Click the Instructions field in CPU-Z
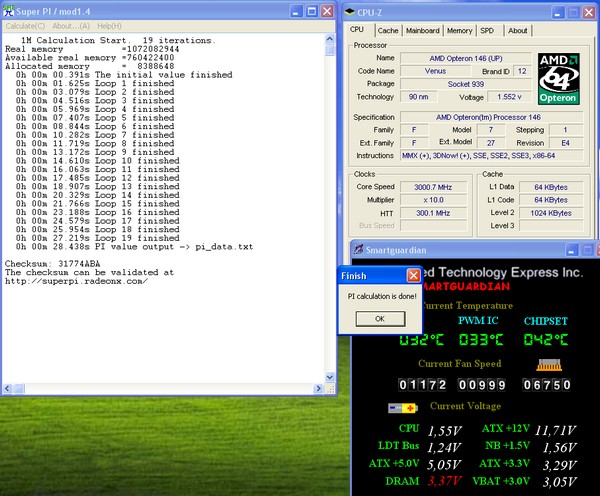This screenshot has width=600, height=496. coord(492,155)
